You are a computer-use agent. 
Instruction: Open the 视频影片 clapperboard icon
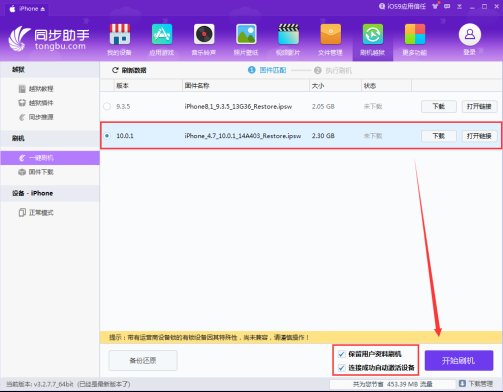[288, 34]
